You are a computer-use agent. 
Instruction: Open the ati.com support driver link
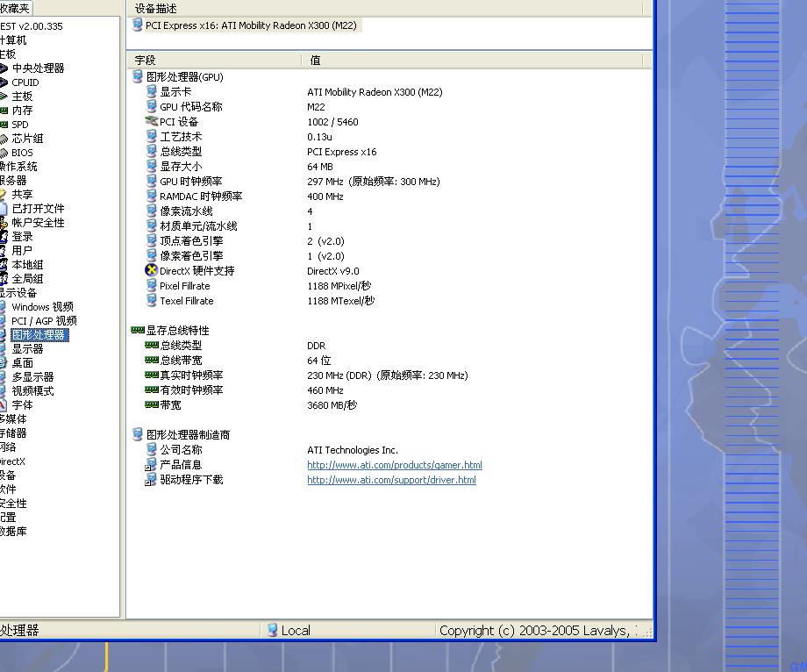(392, 480)
